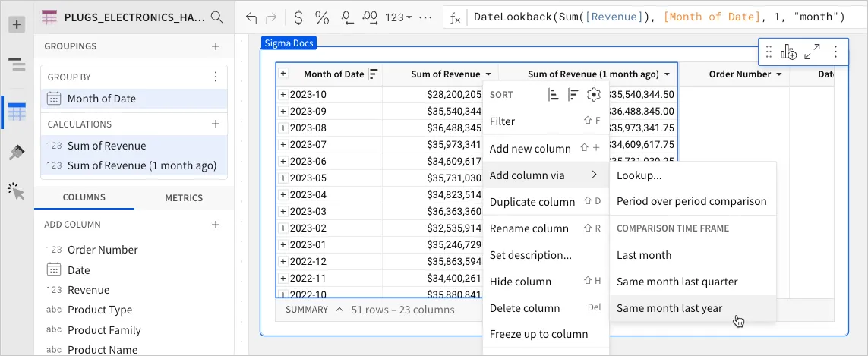
Task: Choose Set description menu item
Action: coord(546,255)
